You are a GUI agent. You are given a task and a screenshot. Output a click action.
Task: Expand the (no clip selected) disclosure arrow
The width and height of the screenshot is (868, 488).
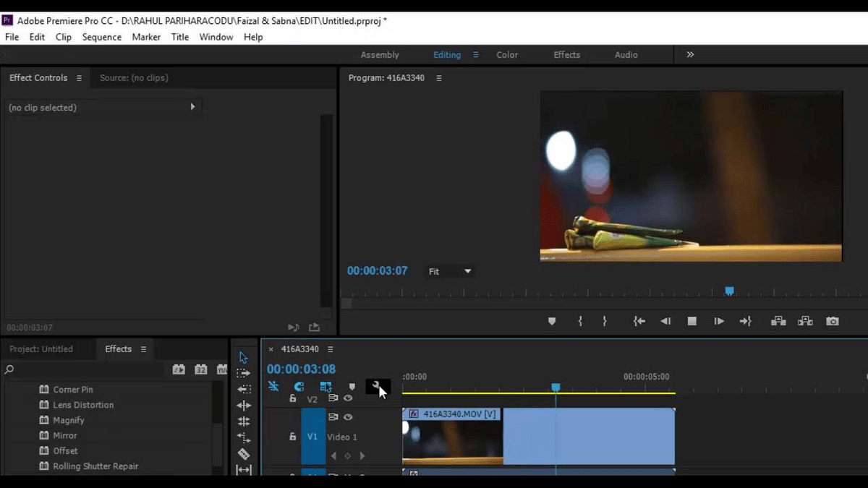(x=192, y=106)
